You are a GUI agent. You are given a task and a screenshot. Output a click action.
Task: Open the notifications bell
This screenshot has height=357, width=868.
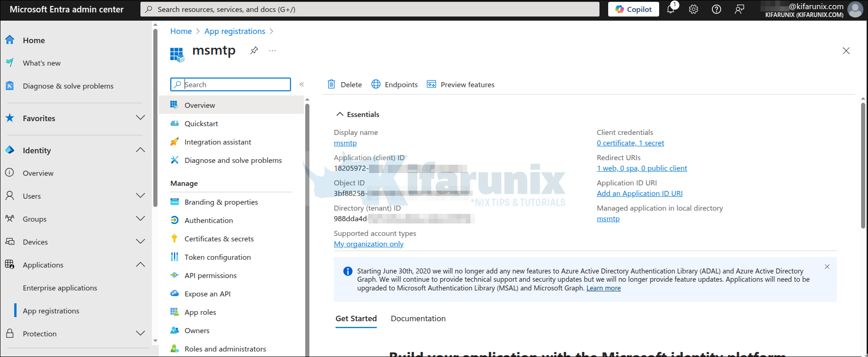tap(671, 9)
